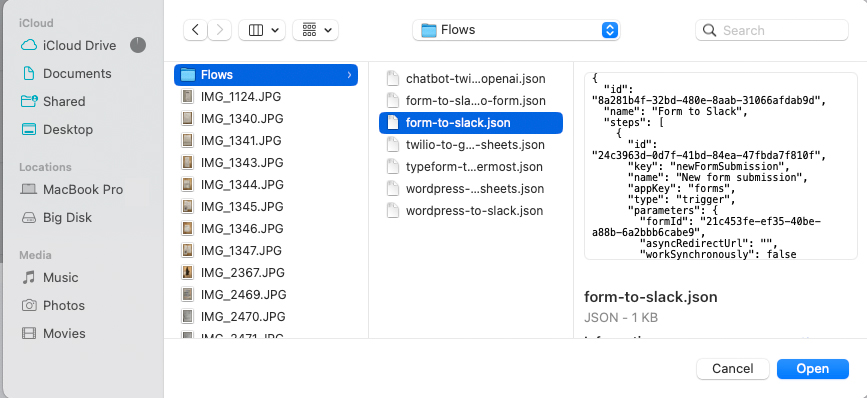Image resolution: width=867 pixels, height=398 pixels.
Task: Expand the Flows folder chevron
Action: point(349,75)
